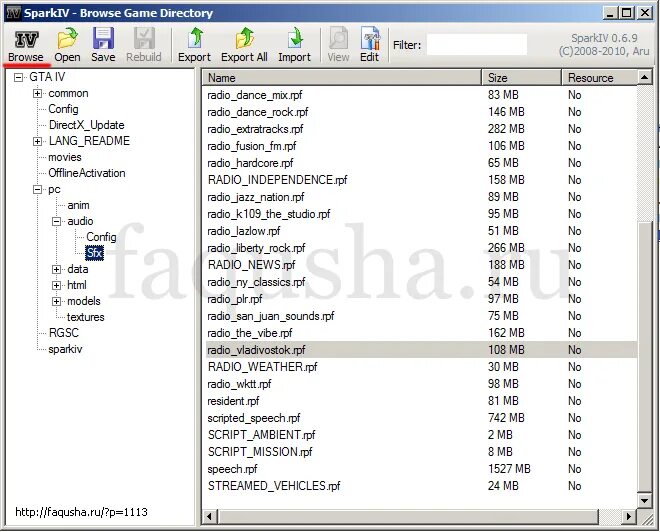Collapse the GTA IV root node

click(x=18, y=77)
